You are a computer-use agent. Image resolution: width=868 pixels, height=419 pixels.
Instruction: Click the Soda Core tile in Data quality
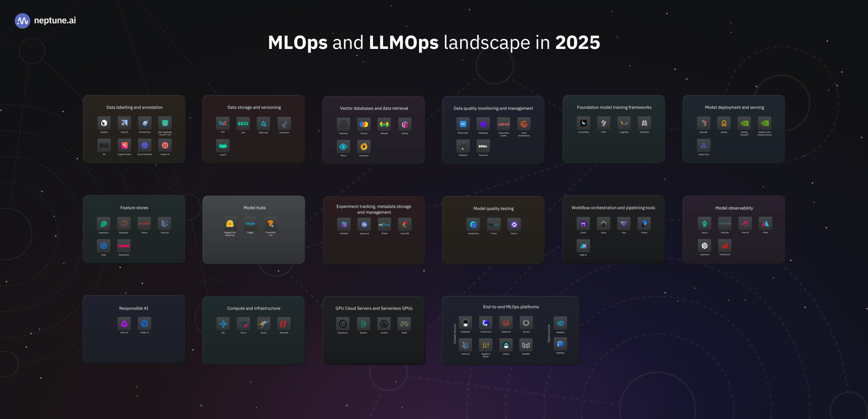coord(483,146)
